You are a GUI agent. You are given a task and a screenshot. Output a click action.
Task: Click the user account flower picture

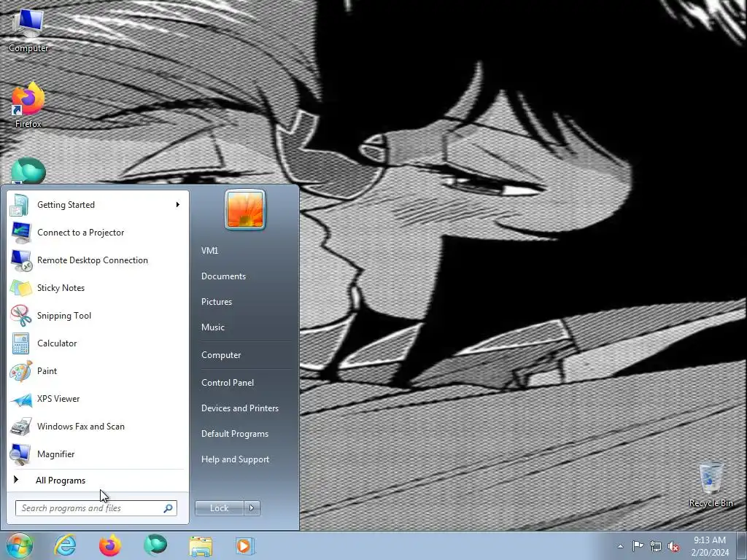[x=245, y=209]
